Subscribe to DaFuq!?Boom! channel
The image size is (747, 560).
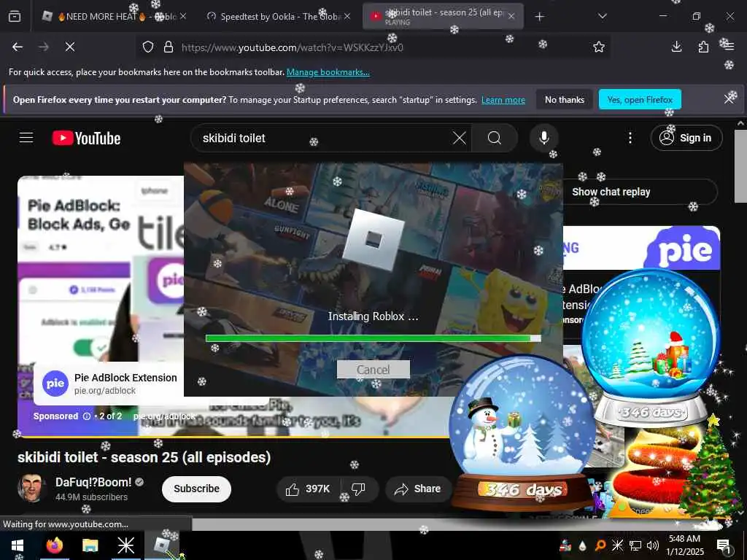pyautogui.click(x=196, y=489)
